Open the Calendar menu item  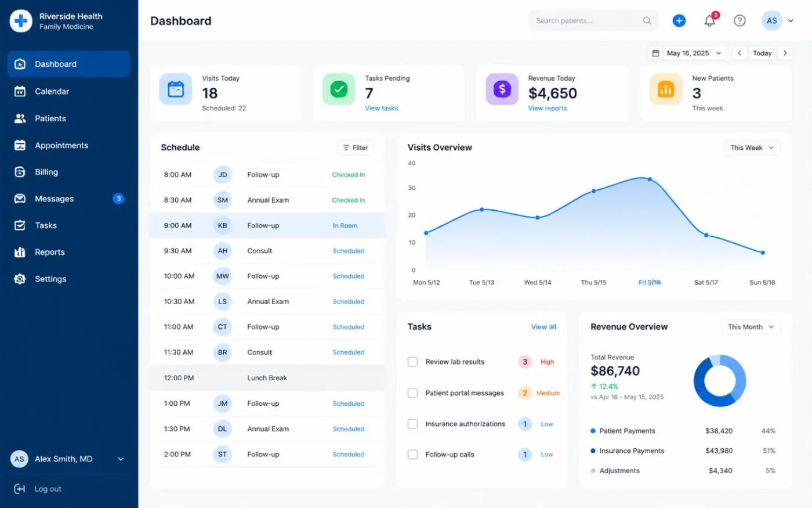point(68,91)
